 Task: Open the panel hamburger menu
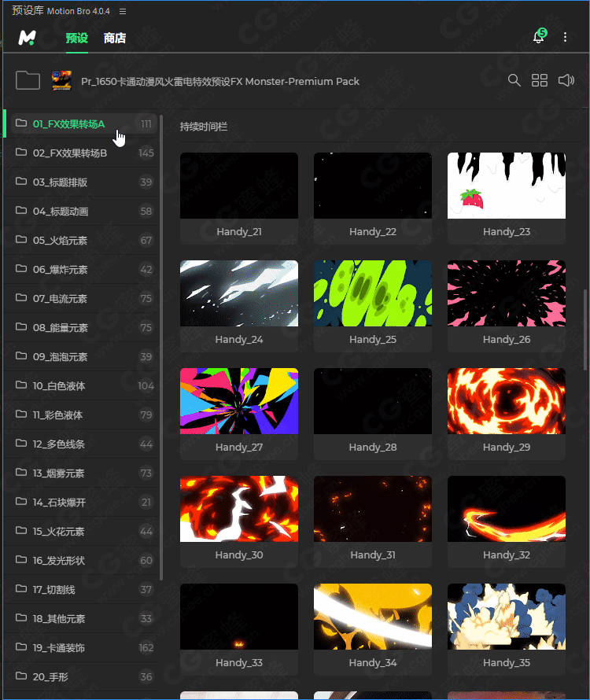(123, 12)
